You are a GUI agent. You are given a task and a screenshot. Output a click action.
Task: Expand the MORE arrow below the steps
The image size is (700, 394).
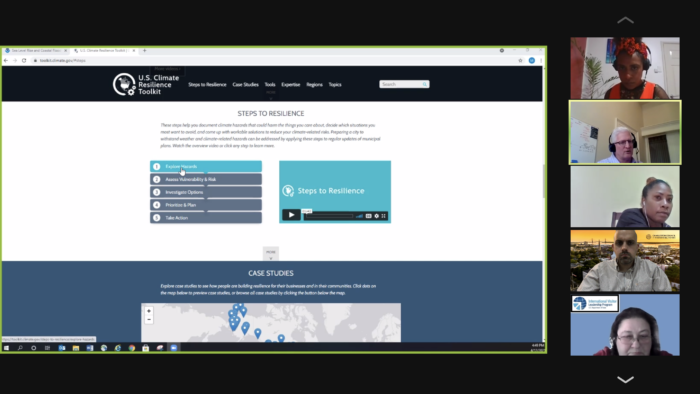pyautogui.click(x=271, y=254)
